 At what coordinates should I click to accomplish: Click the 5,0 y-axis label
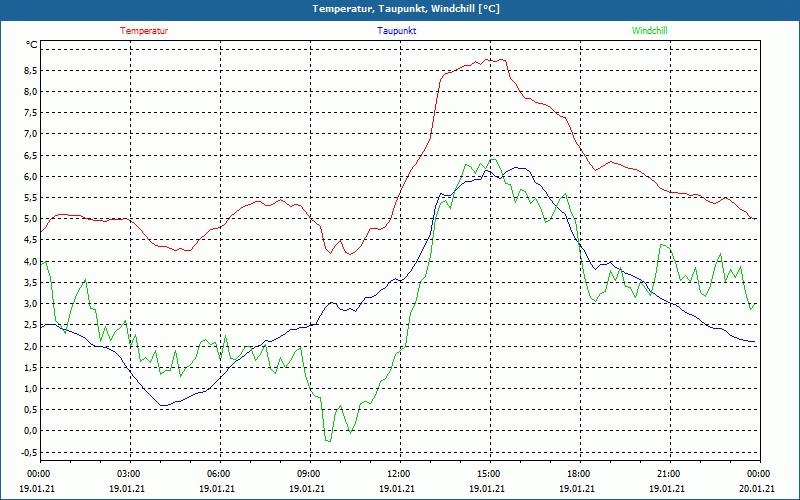[x=30, y=219]
